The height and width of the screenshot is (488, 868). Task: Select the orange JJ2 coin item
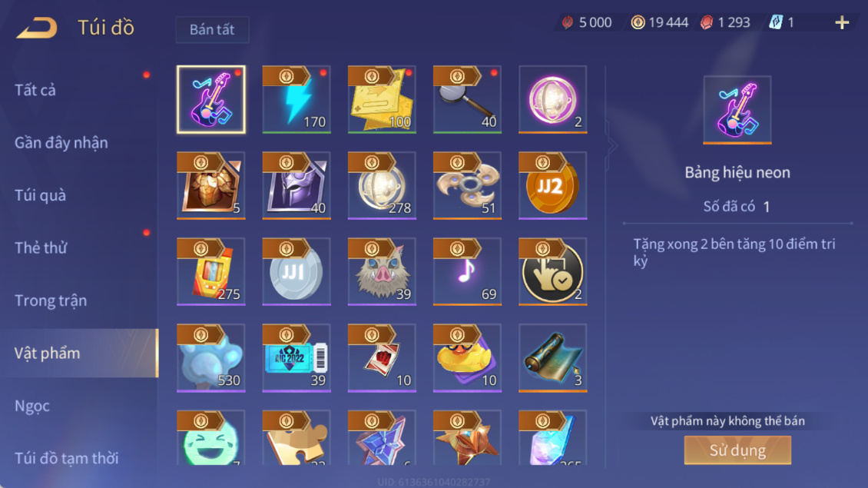point(552,185)
